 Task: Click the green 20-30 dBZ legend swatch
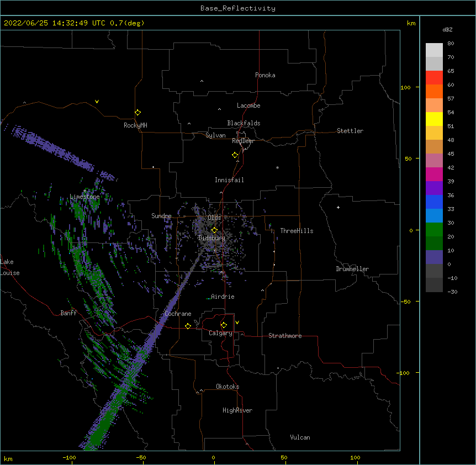434,230
